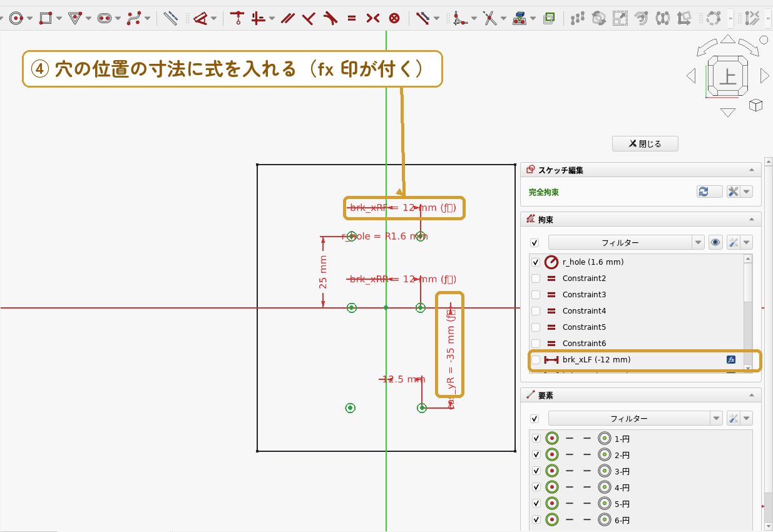Image resolution: width=773 pixels, height=532 pixels.
Task: Apply the perpendicular constraint tool
Action: (308, 18)
